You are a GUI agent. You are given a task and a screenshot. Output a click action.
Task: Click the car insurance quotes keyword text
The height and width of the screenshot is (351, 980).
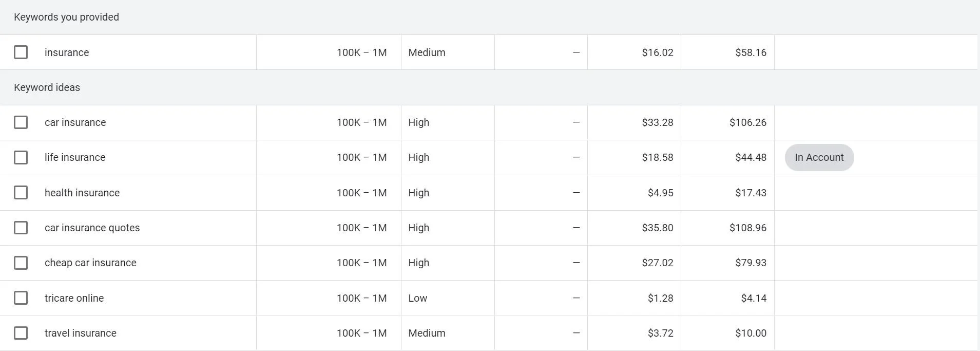(92, 228)
